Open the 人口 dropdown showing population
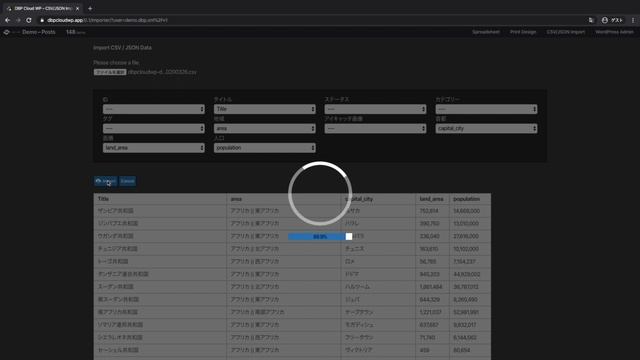The width and height of the screenshot is (640, 360). (x=264, y=148)
